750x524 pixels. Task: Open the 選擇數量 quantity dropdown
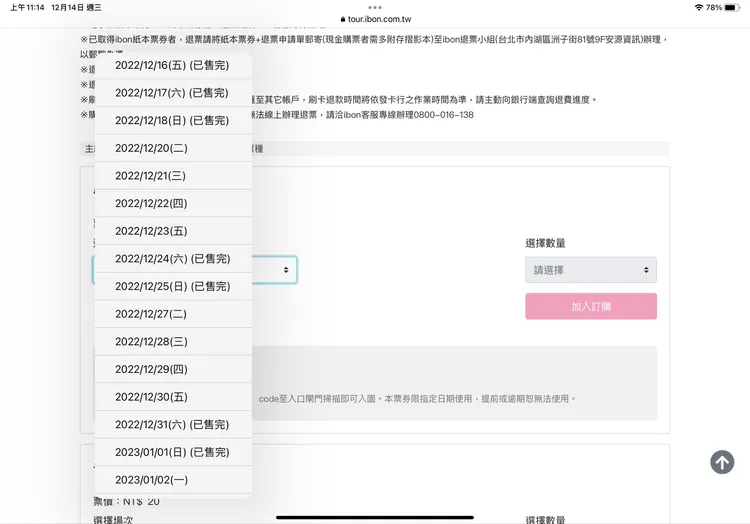(x=590, y=270)
